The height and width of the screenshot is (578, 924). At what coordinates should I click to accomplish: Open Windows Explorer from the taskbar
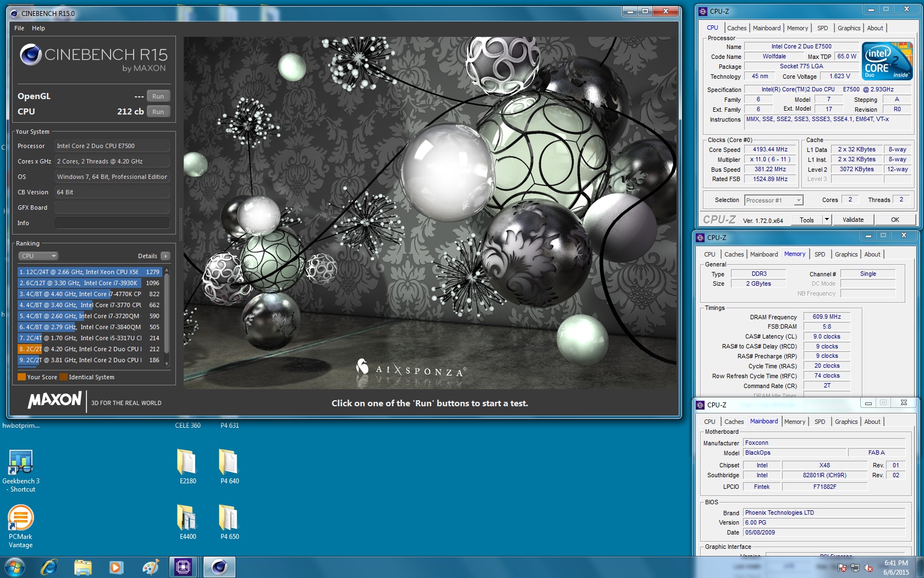point(82,567)
